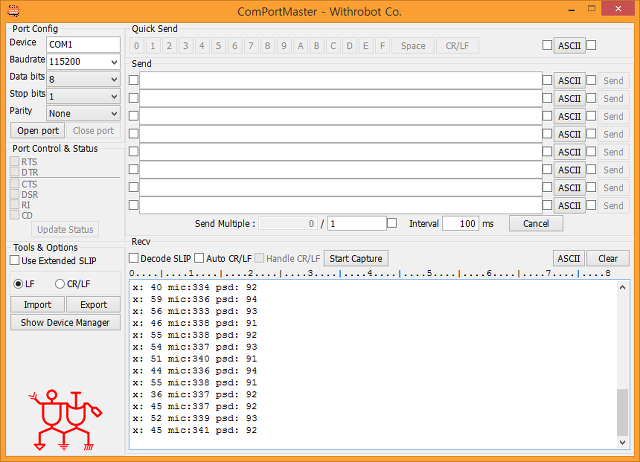Viewport: 640px width, 462px height.
Task: Tick the checkbox left of last Send row
Action: point(133,205)
